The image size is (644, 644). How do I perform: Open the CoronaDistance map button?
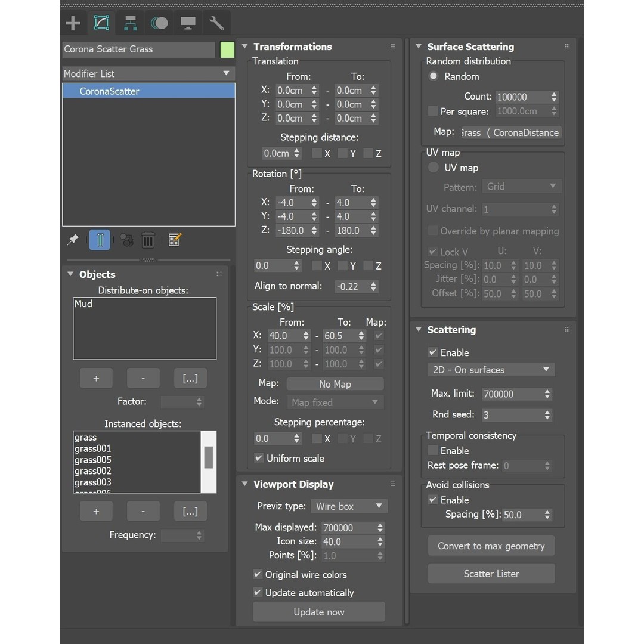tap(512, 132)
